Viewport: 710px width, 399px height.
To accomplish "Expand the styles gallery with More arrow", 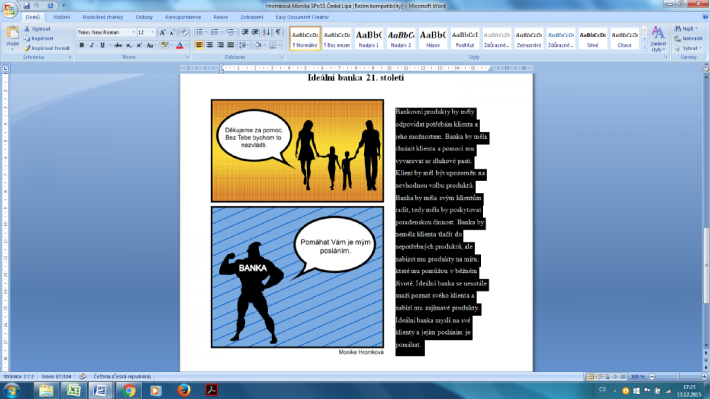I will (644, 47).
